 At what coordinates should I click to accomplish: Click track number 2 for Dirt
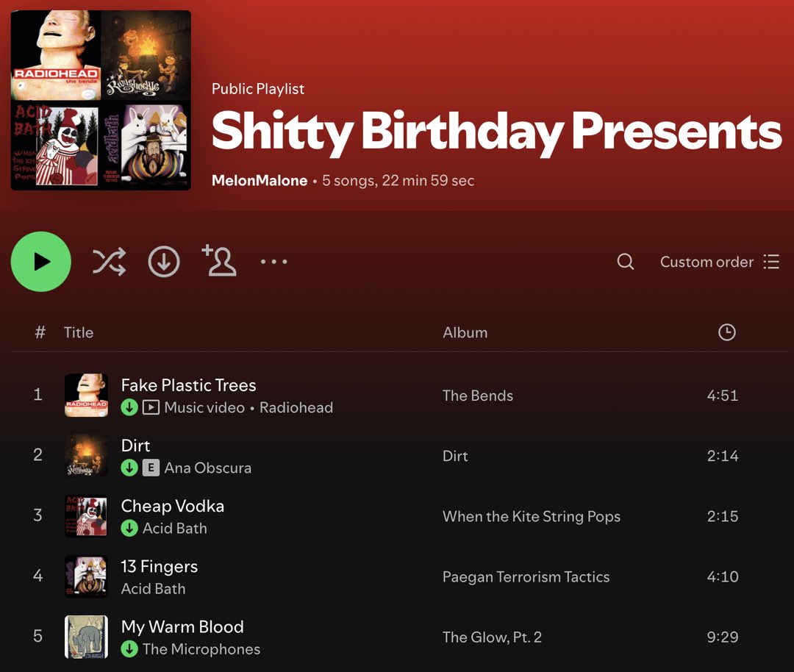coord(37,455)
